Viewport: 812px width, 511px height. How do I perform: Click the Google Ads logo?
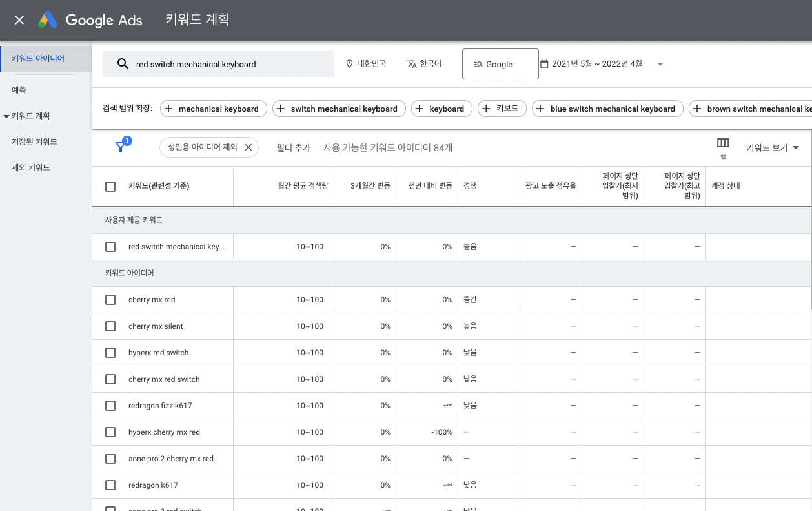(x=90, y=20)
